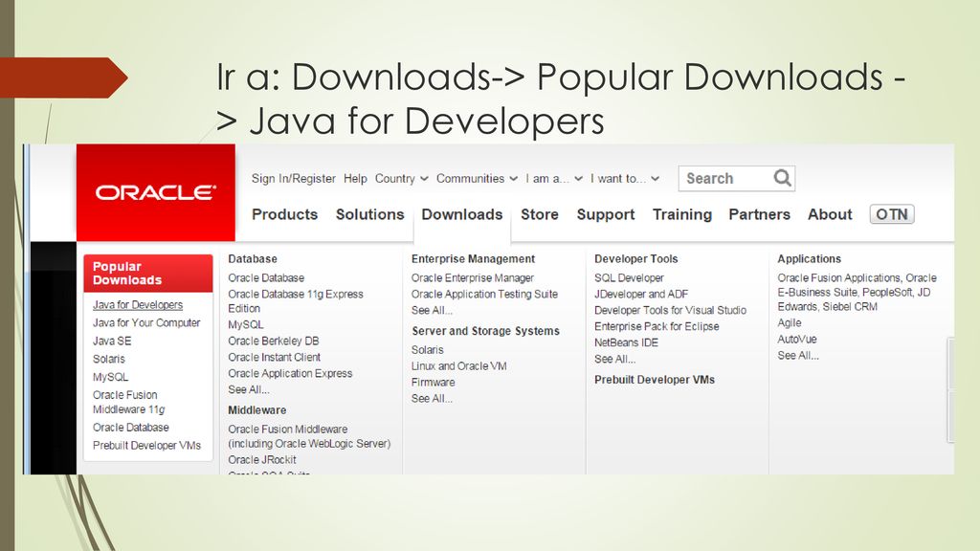
Task: Click MySQL in Database column
Action: [x=246, y=325]
